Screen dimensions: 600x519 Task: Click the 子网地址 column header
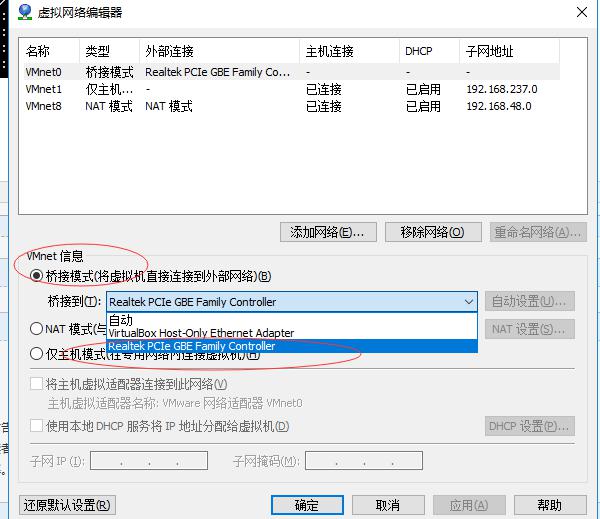509,51
